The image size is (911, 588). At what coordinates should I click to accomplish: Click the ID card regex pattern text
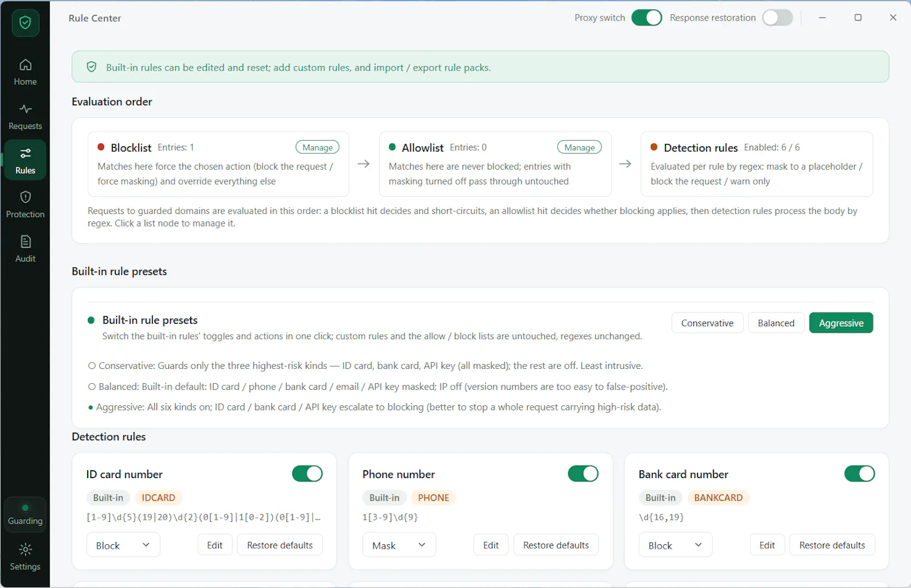pyautogui.click(x=204, y=517)
